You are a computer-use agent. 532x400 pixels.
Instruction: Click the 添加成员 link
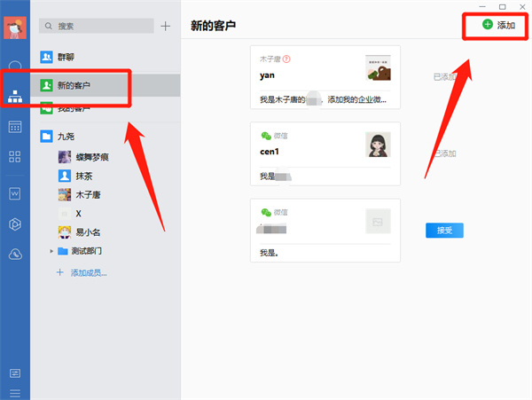coord(82,272)
